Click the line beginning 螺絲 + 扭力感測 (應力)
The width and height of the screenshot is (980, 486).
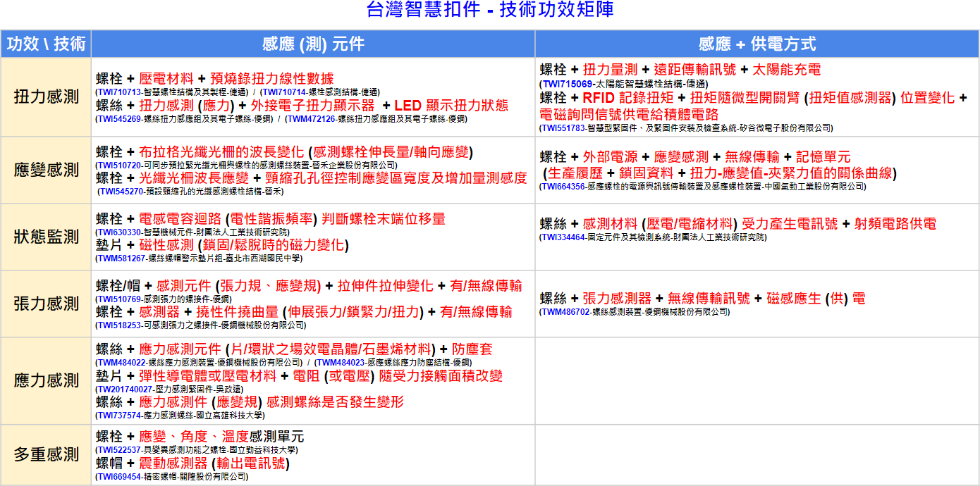(x=302, y=105)
